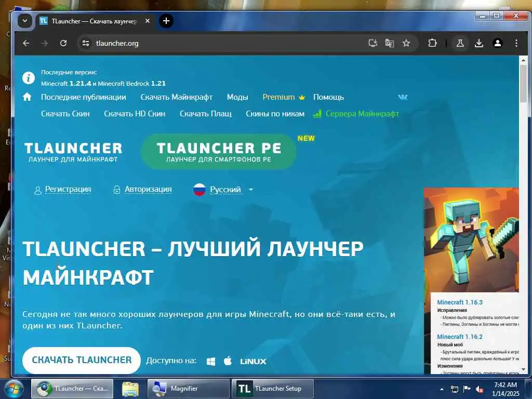This screenshot has width=532, height=399.
Task: Click the install app icon in address bar
Action: tap(373, 43)
